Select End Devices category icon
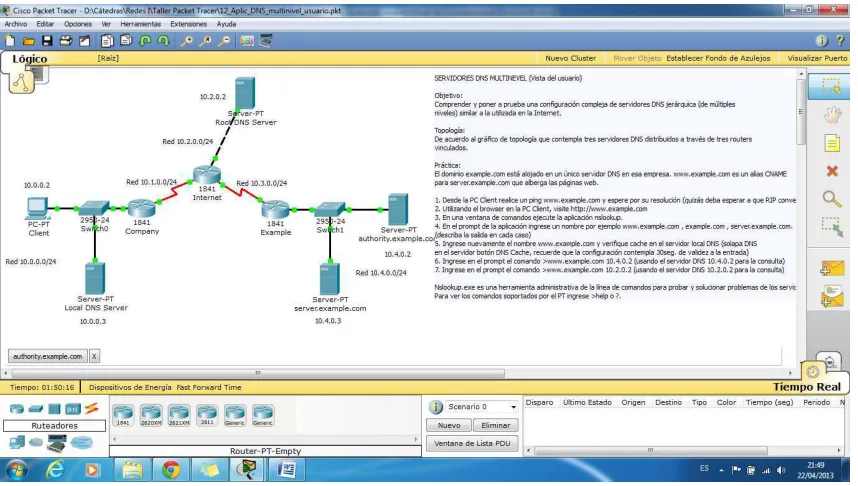Image resolution: width=858 pixels, height=486 pixels. point(17,442)
